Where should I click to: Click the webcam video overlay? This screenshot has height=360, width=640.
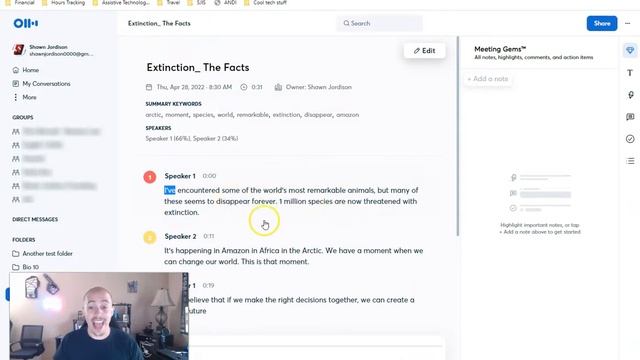coord(99,316)
